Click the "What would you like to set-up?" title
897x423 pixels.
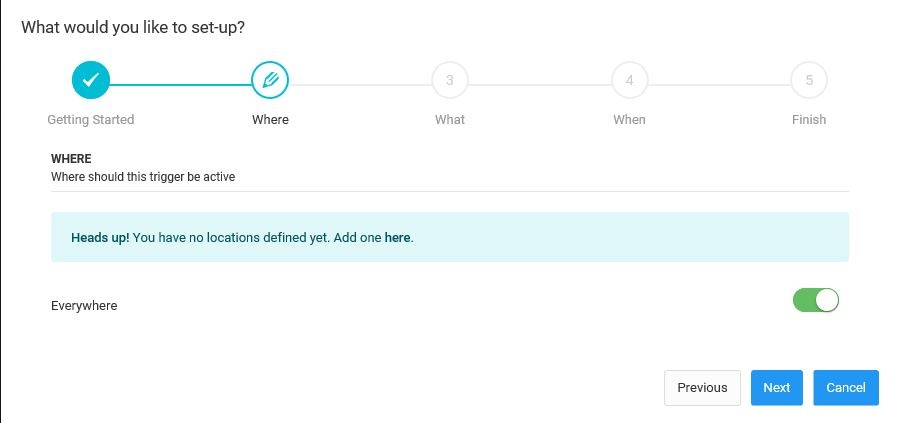tap(133, 27)
